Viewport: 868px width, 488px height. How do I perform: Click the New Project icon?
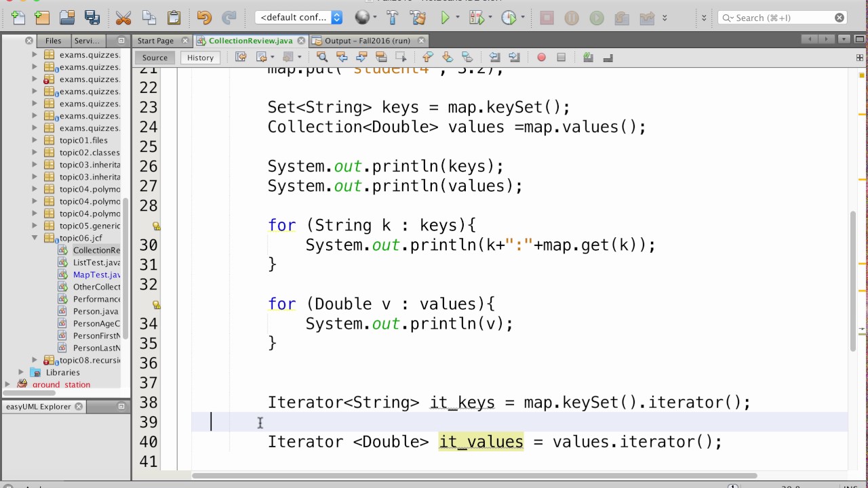(41, 18)
